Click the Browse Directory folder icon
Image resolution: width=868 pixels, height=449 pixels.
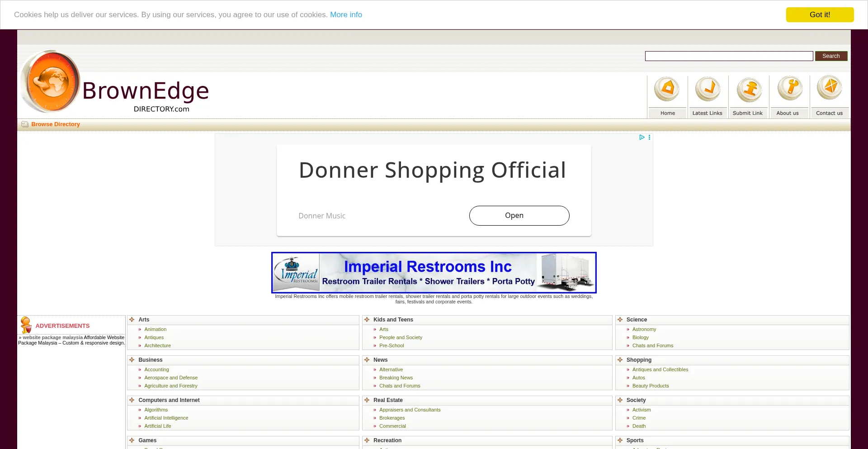[25, 124]
